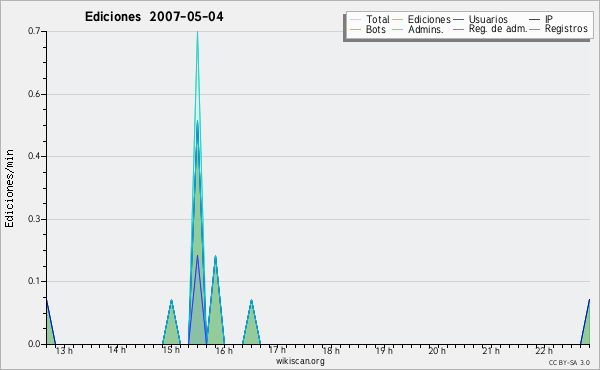Click the 'Reg. de adm.' magenta legend line
This screenshot has height=370, width=600.
coord(458,29)
